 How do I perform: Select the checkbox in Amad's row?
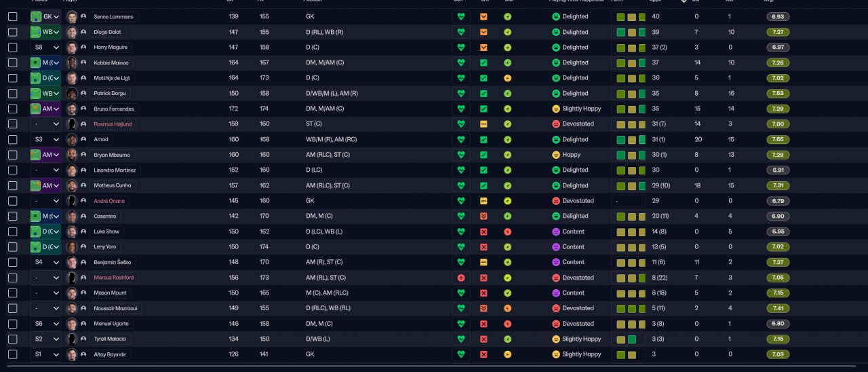coord(13,139)
